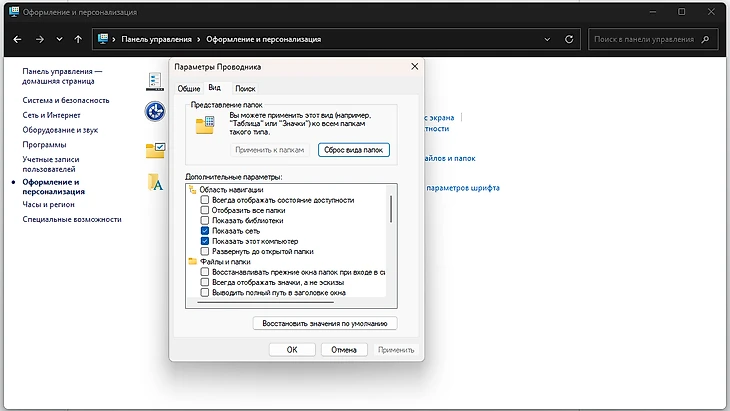The width and height of the screenshot is (730, 411).
Task: Click the Up one level arrow
Action: coord(79,40)
